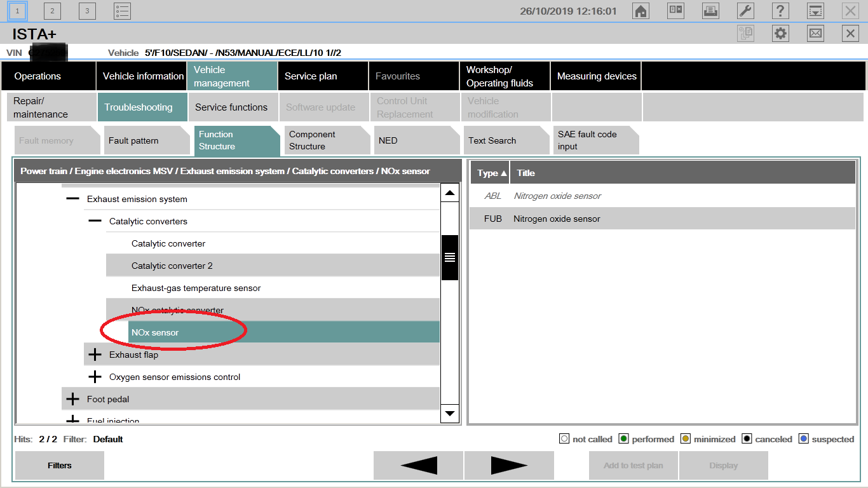This screenshot has height=488, width=868.
Task: Expand Oxygen sensor emissions control node
Action: (x=95, y=377)
